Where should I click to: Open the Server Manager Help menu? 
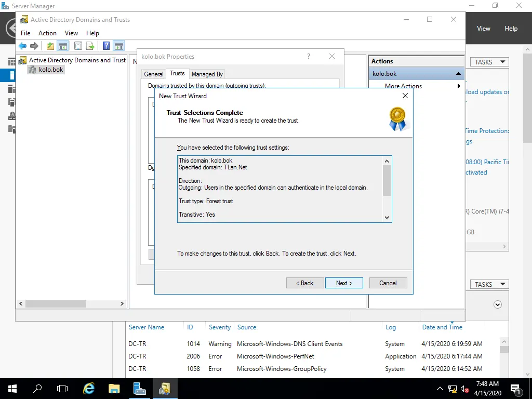click(511, 29)
